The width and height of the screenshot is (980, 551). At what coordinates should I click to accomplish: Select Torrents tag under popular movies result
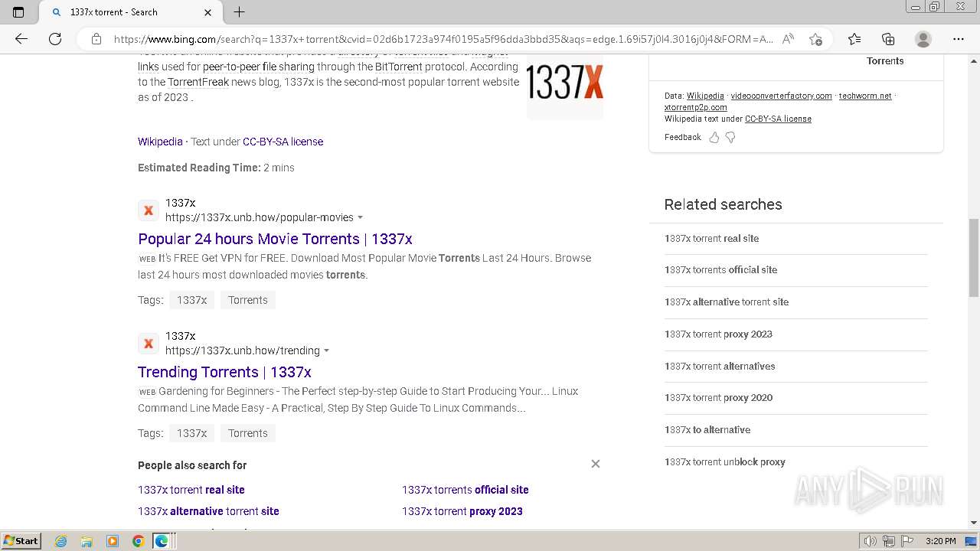[x=248, y=300]
